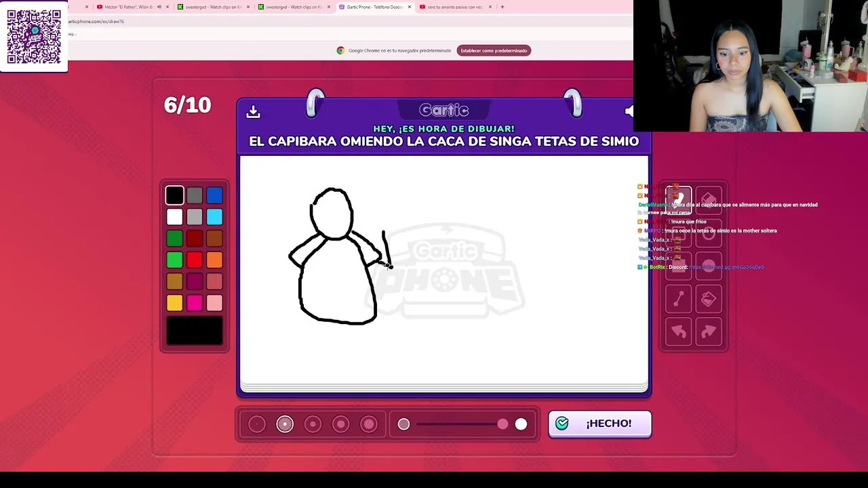Toggle the Gartic sound speaker icon
Viewport: 868px width, 488px height.
tap(629, 111)
